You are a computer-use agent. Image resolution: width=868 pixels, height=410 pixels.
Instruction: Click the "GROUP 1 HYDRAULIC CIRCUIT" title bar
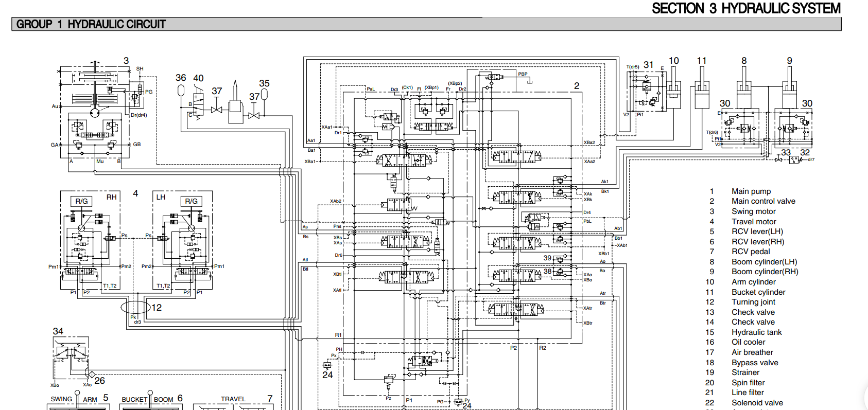[x=426, y=24]
